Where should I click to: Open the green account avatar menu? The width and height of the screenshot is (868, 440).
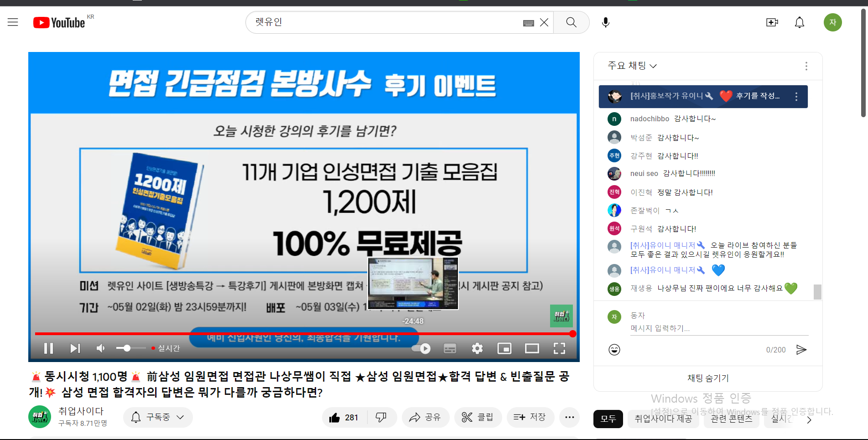tap(833, 22)
